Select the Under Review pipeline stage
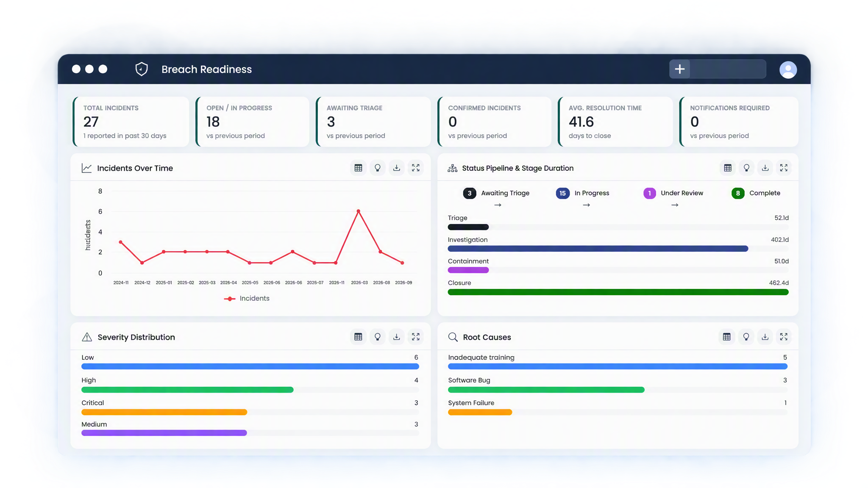This screenshot has height=488, width=868. [673, 193]
